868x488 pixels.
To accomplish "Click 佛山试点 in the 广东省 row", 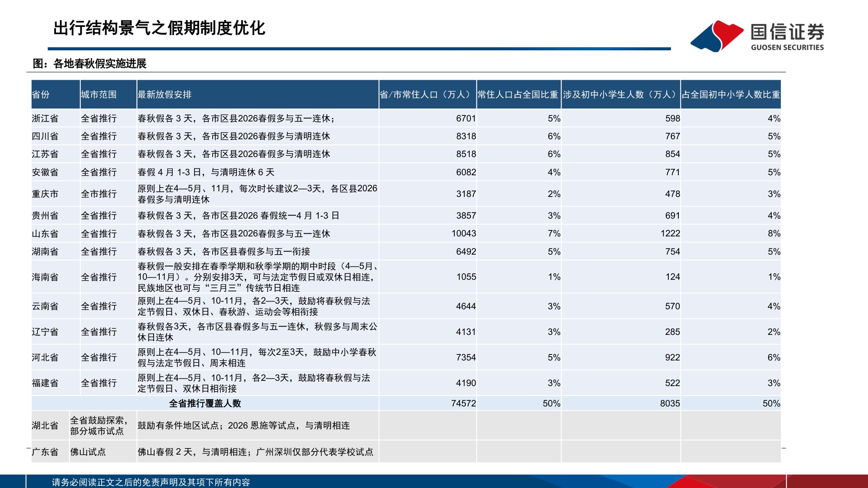I will click(88, 452).
